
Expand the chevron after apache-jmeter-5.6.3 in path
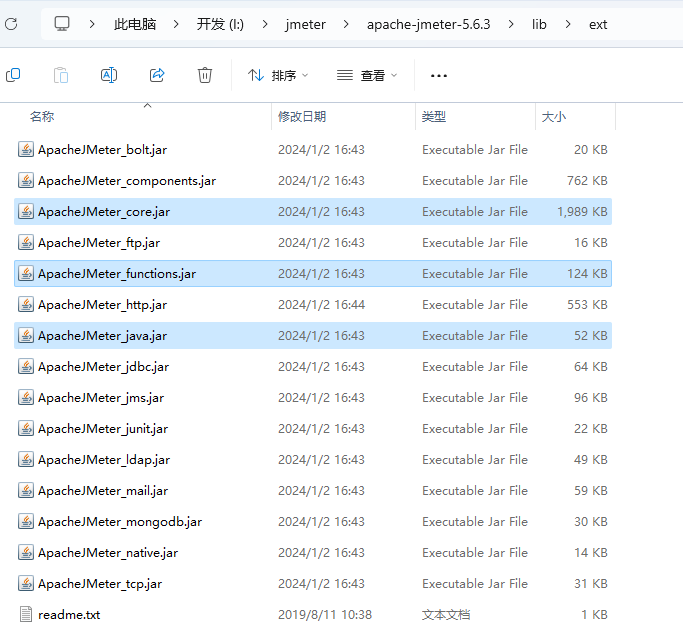(512, 23)
